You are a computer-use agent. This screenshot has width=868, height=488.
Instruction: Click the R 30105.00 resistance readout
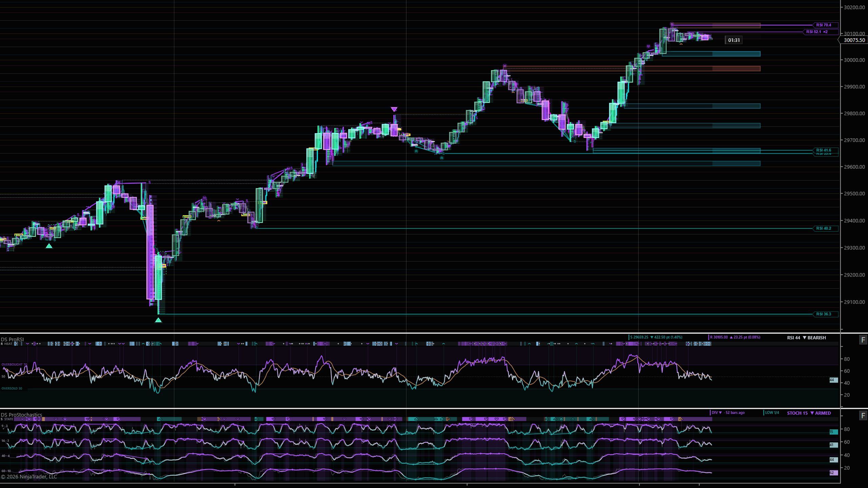[735, 337]
